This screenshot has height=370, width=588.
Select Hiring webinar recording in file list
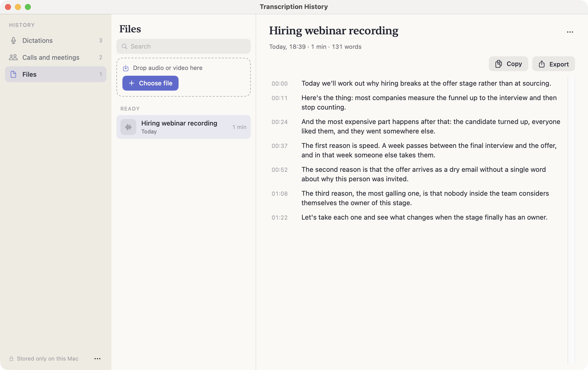coord(184,127)
